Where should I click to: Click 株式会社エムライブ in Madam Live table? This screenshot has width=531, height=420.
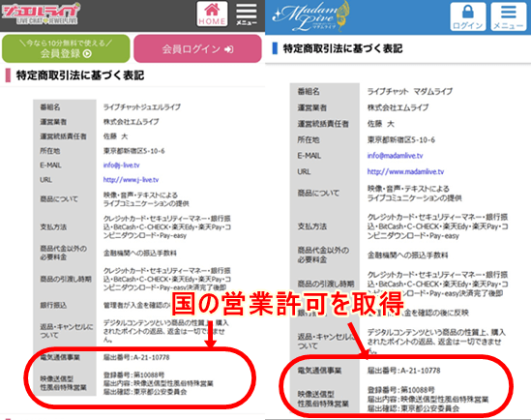coord(398,107)
